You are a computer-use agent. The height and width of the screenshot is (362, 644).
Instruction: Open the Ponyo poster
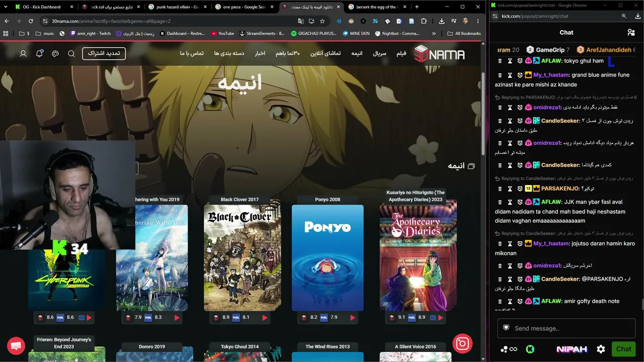pyautogui.click(x=328, y=258)
